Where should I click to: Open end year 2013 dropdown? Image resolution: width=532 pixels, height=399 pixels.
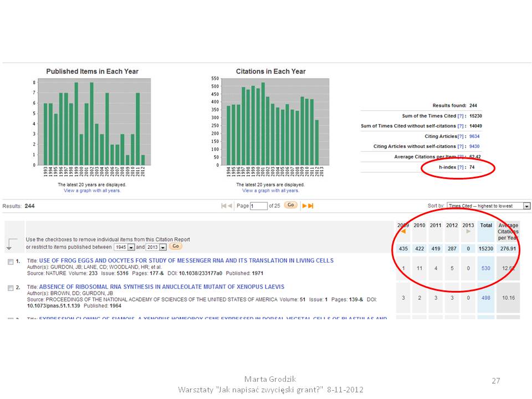point(163,247)
